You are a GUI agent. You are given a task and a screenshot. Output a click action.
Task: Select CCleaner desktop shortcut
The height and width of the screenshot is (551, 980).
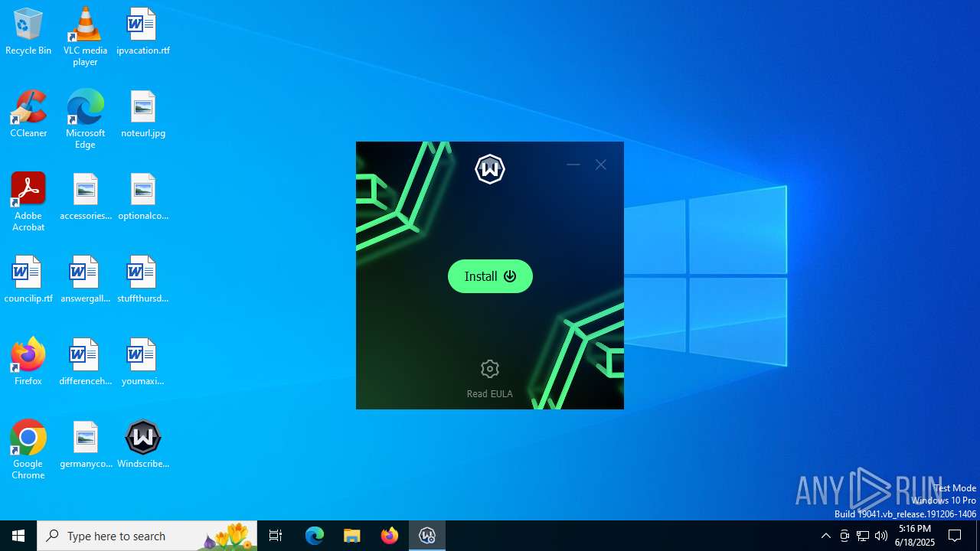coord(28,115)
